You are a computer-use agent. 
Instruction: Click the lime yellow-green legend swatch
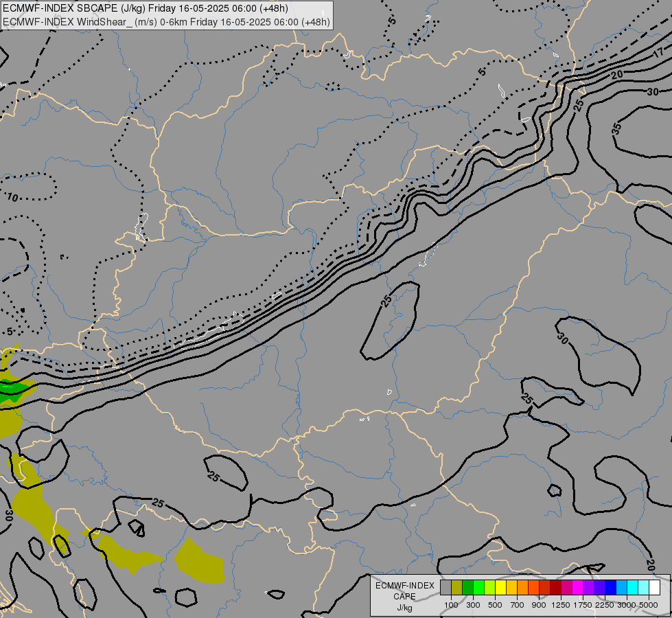tap(490, 588)
